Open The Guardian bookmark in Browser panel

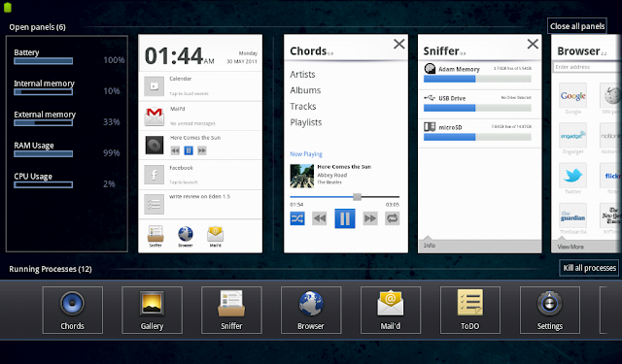(572, 215)
